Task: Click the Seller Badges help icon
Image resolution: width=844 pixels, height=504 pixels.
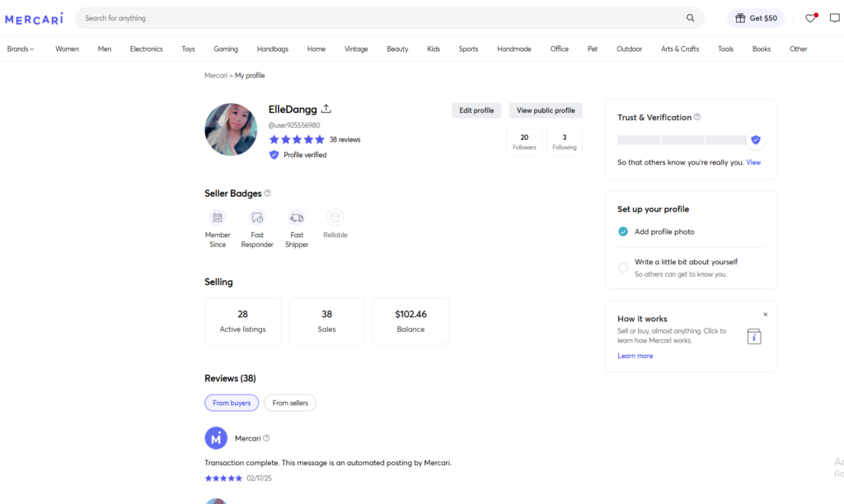Action: pos(268,193)
